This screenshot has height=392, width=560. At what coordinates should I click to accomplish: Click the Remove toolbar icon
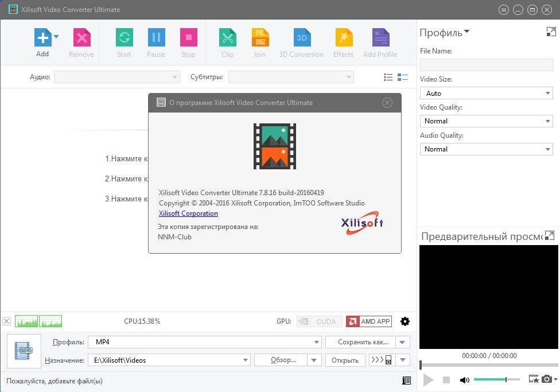point(82,37)
